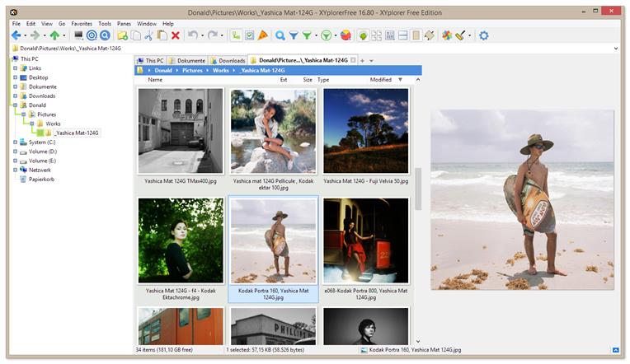This screenshot has height=364, width=630.
Task: Click the Preview blue magnifier circle icon
Action: tap(105, 35)
